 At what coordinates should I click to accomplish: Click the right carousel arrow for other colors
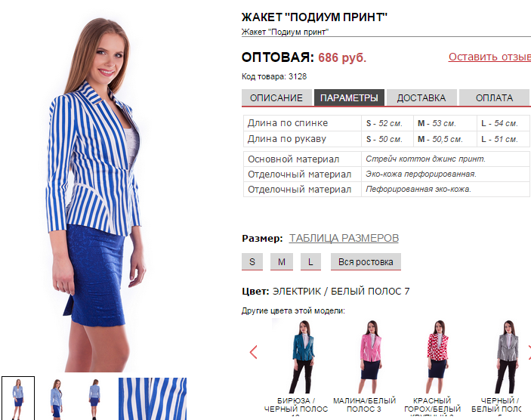(529, 352)
